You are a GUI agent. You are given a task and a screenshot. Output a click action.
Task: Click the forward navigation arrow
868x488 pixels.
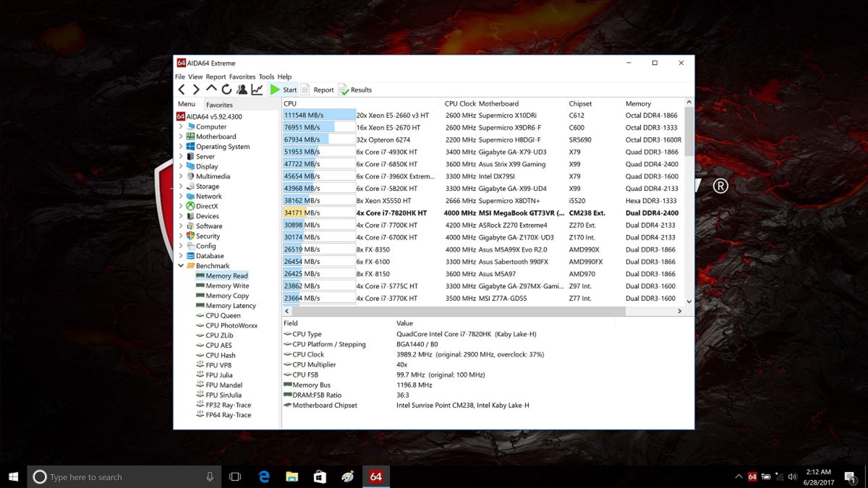pos(196,89)
